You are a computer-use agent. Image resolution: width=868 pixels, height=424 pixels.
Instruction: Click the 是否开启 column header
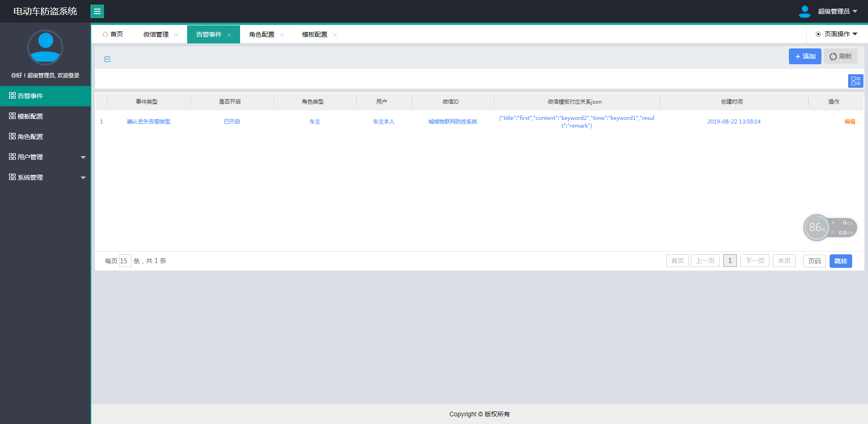tap(230, 102)
